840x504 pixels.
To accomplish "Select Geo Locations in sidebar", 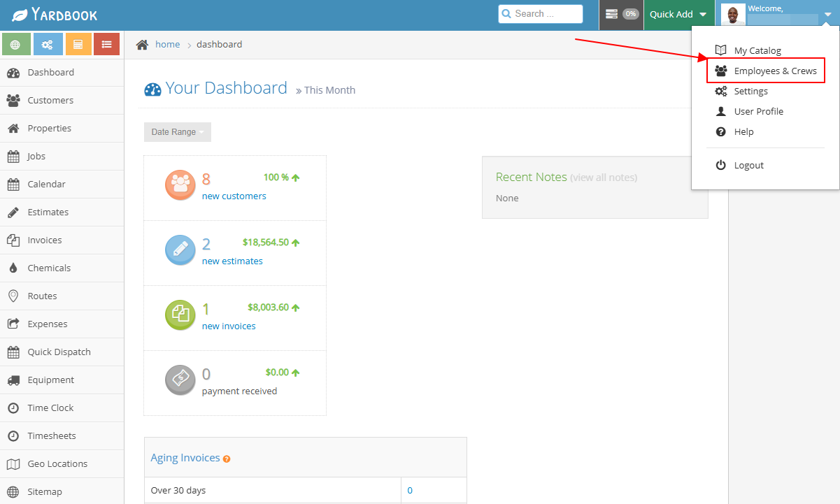I will (x=62, y=463).
